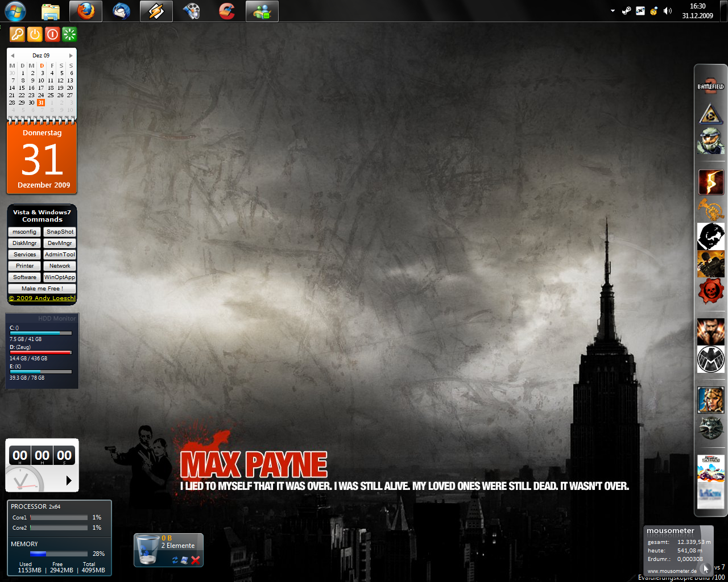Open the golden-haired character game icon
This screenshot has width=728, height=582.
click(x=711, y=400)
